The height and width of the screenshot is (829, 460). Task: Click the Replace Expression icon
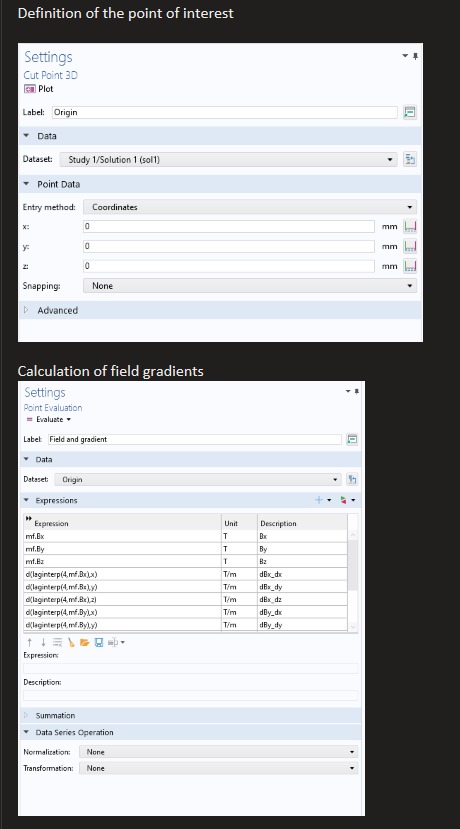tap(344, 500)
